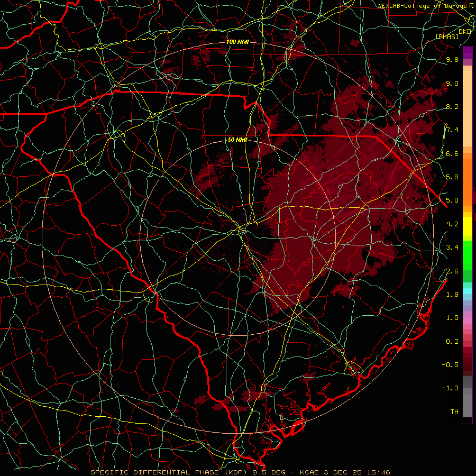Pick the bright green band on the color bar
Viewport: 476px width, 476px height.
click(468, 255)
